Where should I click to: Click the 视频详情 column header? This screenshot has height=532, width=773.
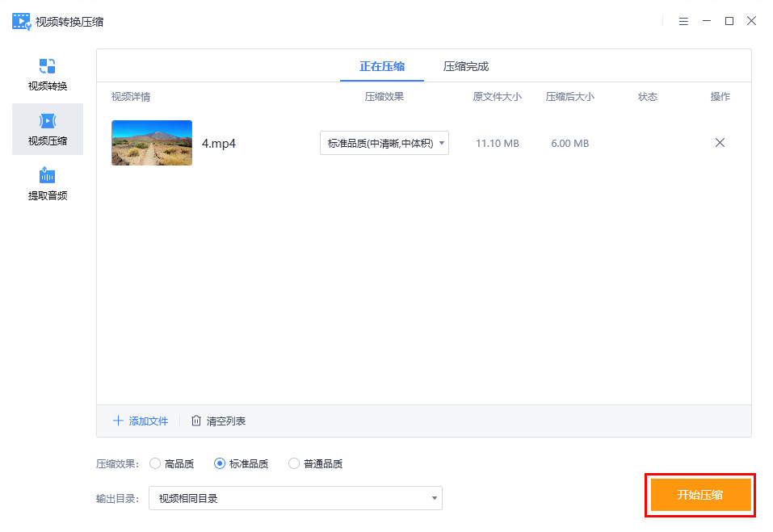(x=131, y=97)
